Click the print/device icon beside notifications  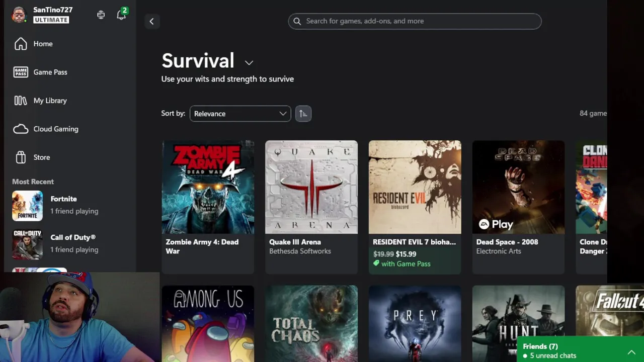(101, 15)
